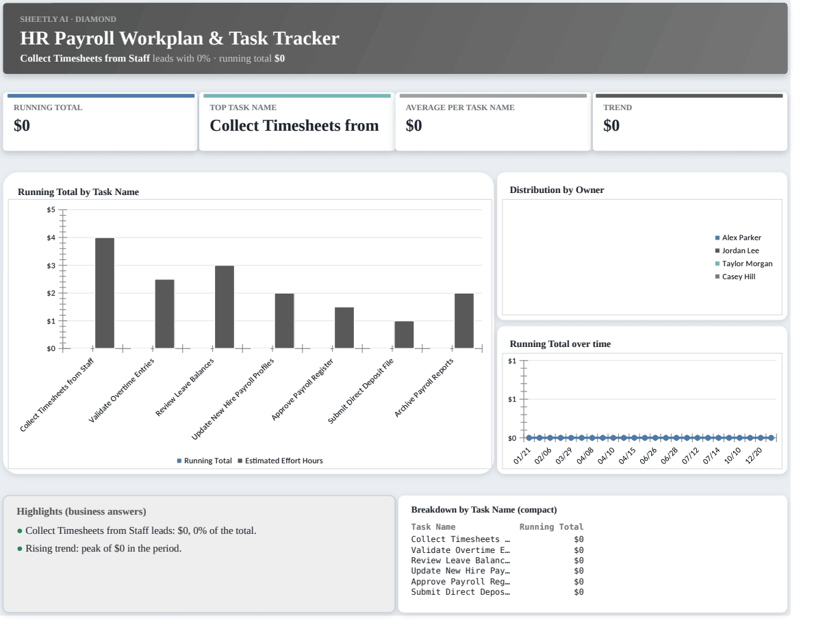
Task: Click the Review Leave Balanc row in the breakdown
Action: pos(497,560)
